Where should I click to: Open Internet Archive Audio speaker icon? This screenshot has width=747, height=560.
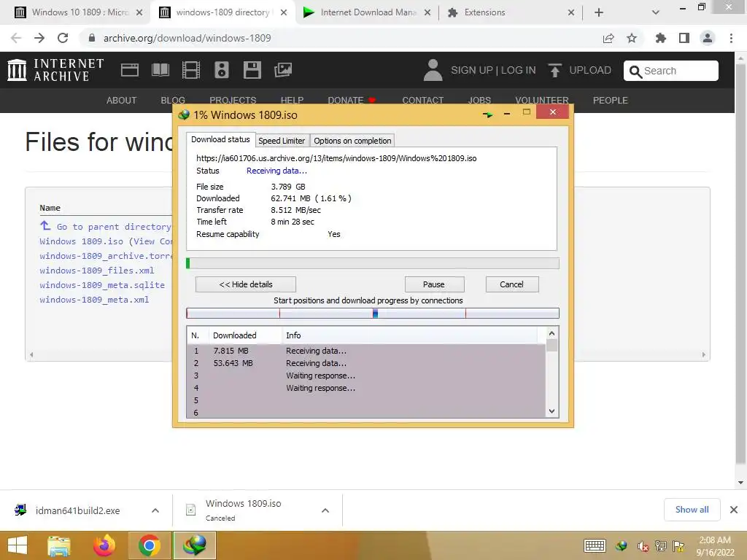pos(222,70)
